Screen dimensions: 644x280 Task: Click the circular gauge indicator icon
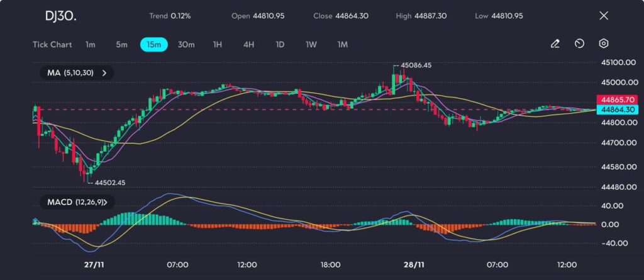point(579,44)
